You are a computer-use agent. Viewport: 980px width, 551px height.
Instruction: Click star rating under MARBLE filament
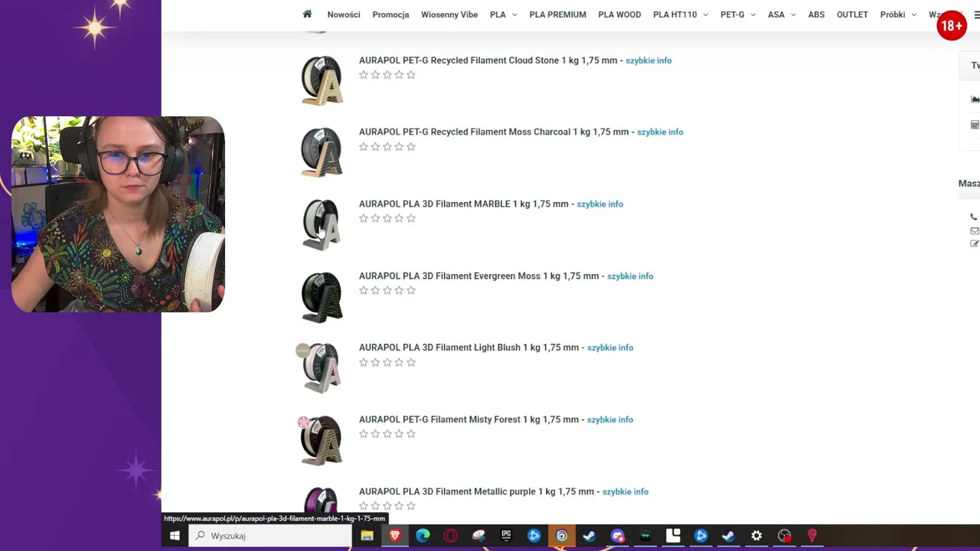[x=387, y=219]
